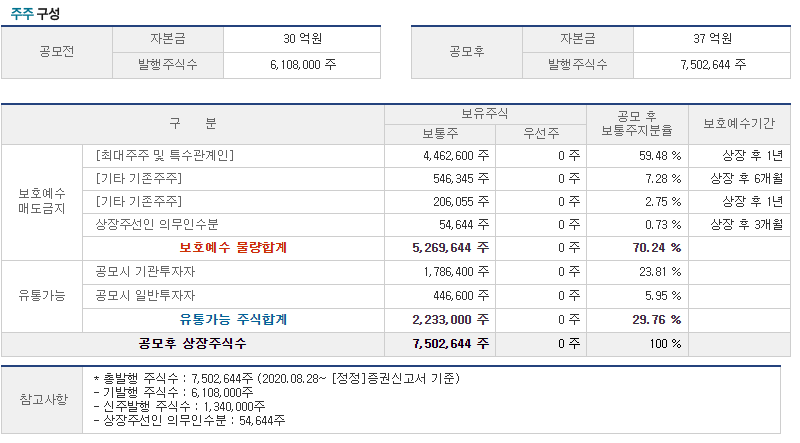800x443 pixels.
Task: Click the 2.75 % share ratio
Action: pyautogui.click(x=663, y=202)
